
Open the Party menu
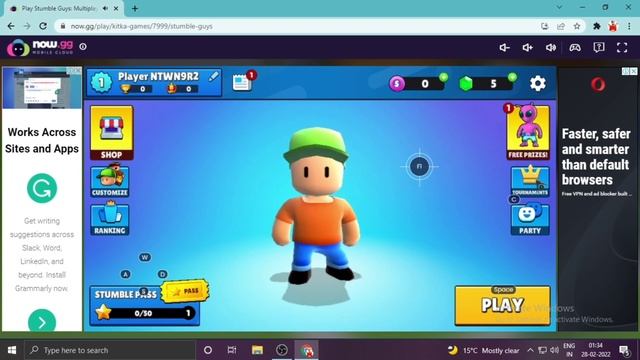(530, 220)
